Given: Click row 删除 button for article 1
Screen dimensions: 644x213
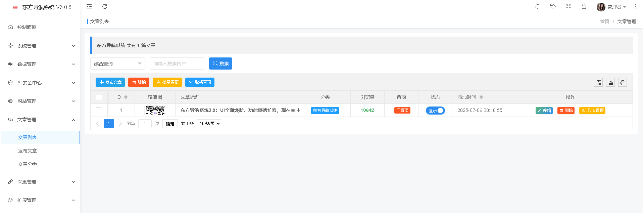Looking at the screenshot, I should point(566,111).
